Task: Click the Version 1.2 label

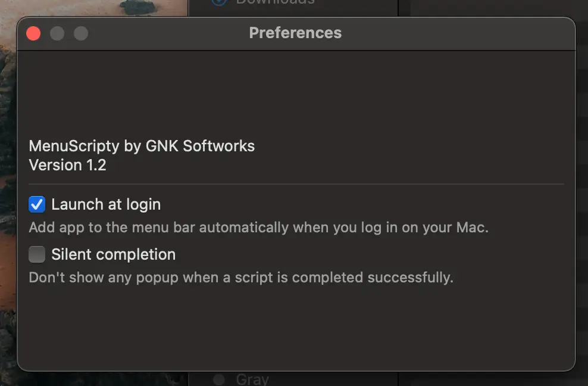Action: pos(67,165)
